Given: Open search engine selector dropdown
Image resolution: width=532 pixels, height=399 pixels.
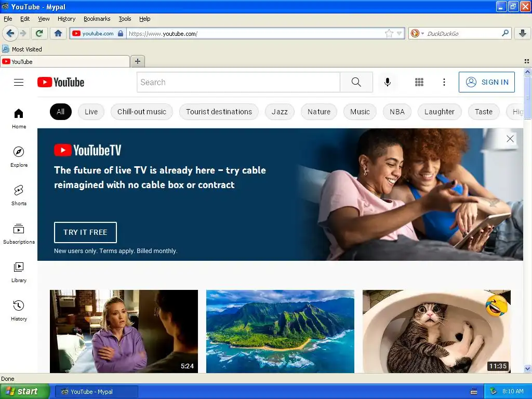Looking at the screenshot, I should 417,33.
